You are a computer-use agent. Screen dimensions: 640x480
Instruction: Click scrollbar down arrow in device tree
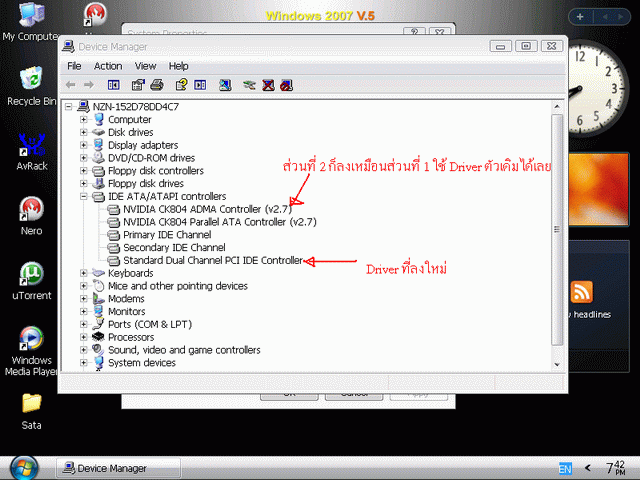click(x=557, y=364)
